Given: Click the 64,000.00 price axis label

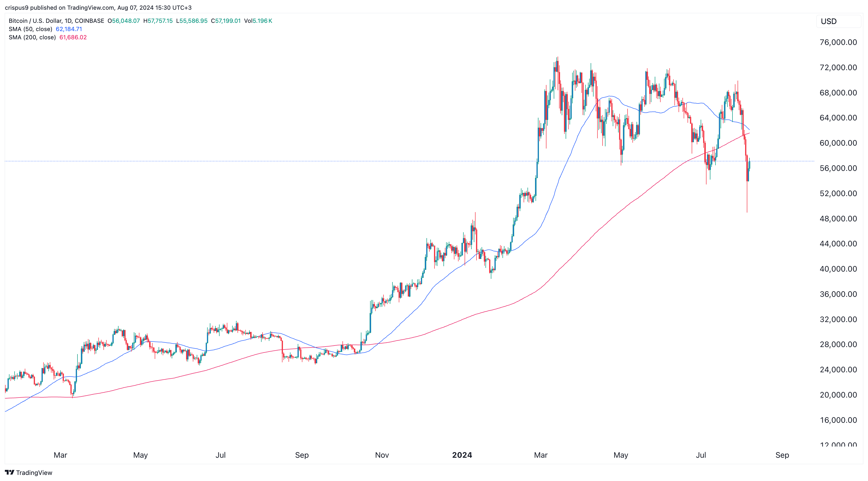Looking at the screenshot, I should tap(838, 117).
